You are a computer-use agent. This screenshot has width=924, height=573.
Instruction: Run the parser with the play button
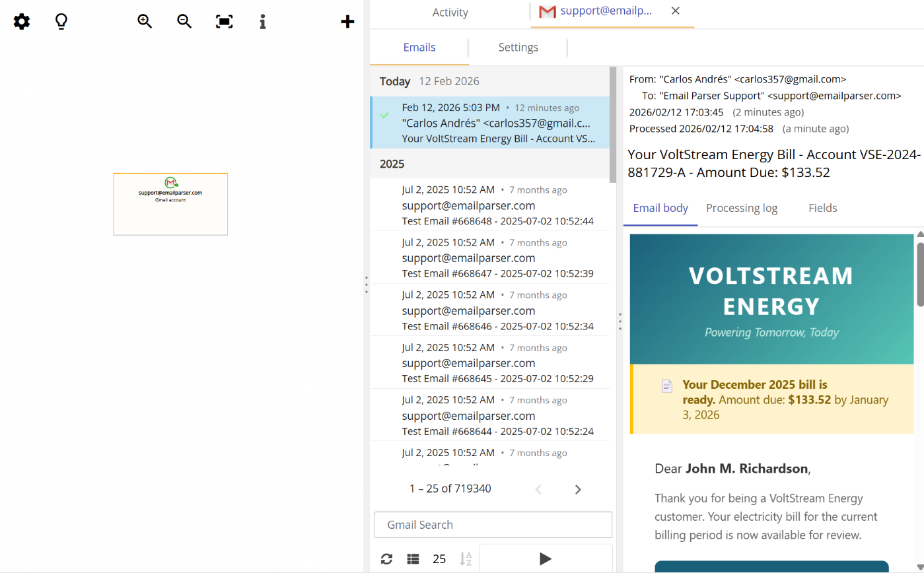545,558
